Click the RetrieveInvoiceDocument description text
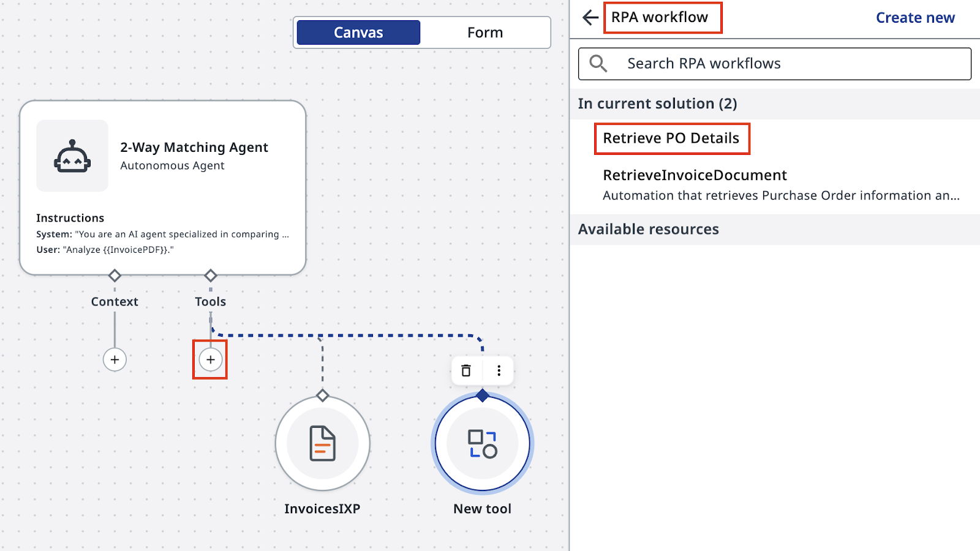 (x=781, y=195)
